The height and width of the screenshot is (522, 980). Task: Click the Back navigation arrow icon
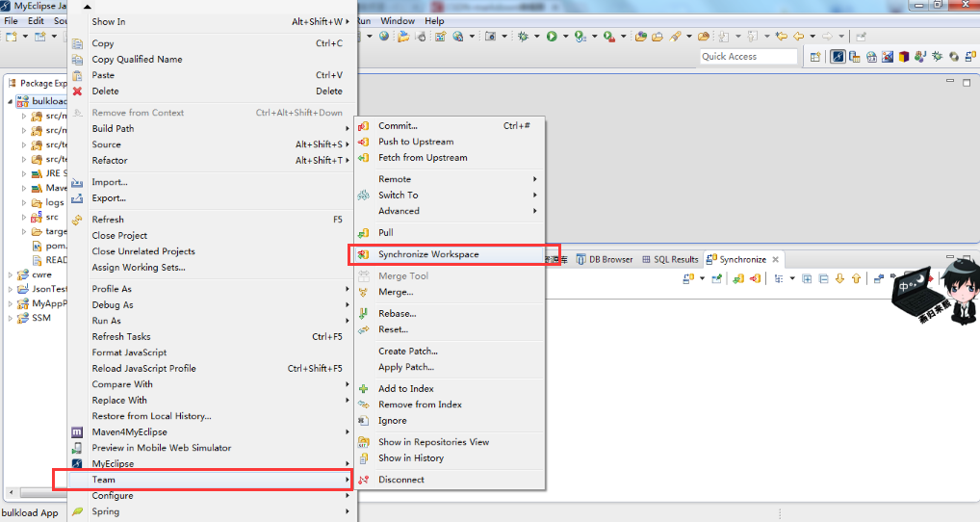coord(798,37)
